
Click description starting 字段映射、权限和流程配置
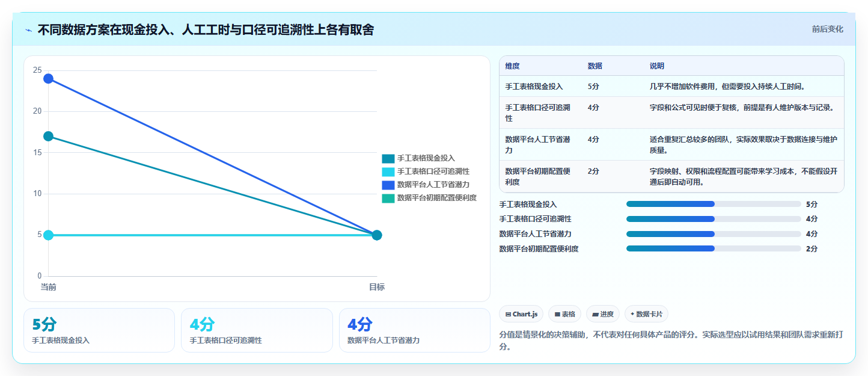[744, 176]
